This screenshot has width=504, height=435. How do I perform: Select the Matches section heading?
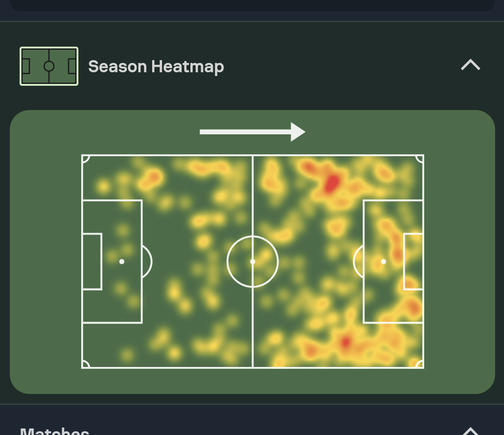[55, 431]
